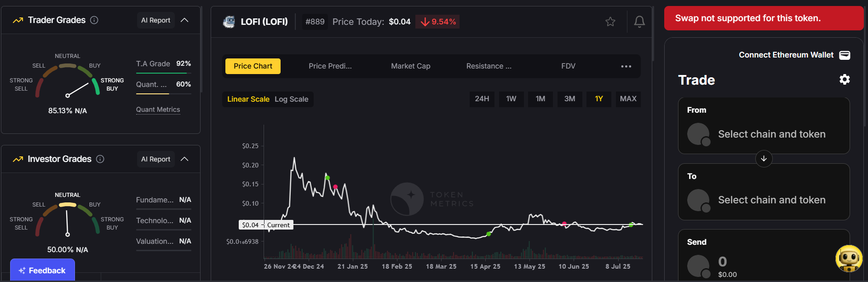
Task: Click the From token placeholder circle
Action: pyautogui.click(x=698, y=134)
